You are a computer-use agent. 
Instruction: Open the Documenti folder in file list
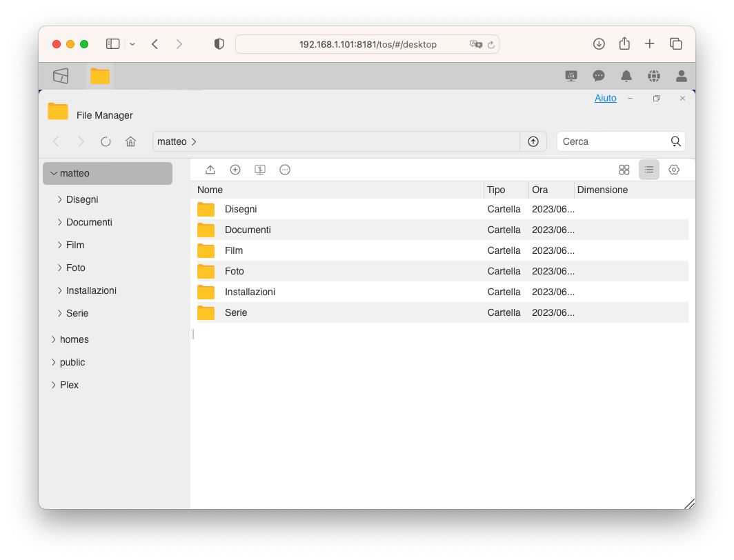coord(248,230)
